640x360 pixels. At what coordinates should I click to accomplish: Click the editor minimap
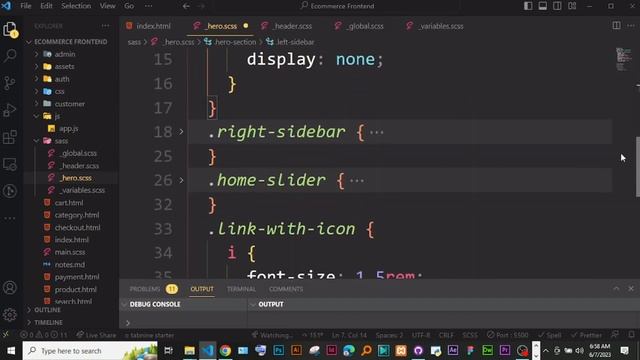pos(623,59)
